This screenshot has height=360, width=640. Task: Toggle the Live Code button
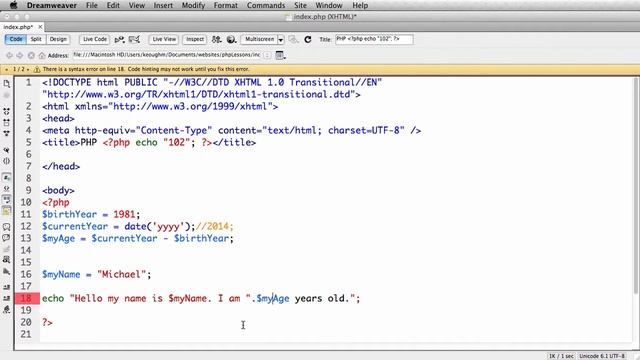click(95, 39)
